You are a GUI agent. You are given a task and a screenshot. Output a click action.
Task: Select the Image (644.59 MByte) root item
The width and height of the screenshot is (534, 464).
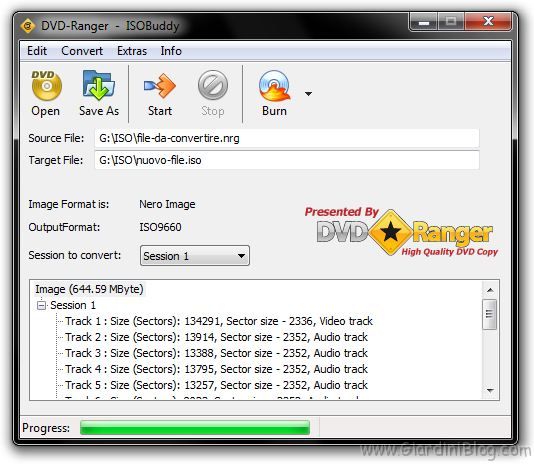click(x=89, y=289)
